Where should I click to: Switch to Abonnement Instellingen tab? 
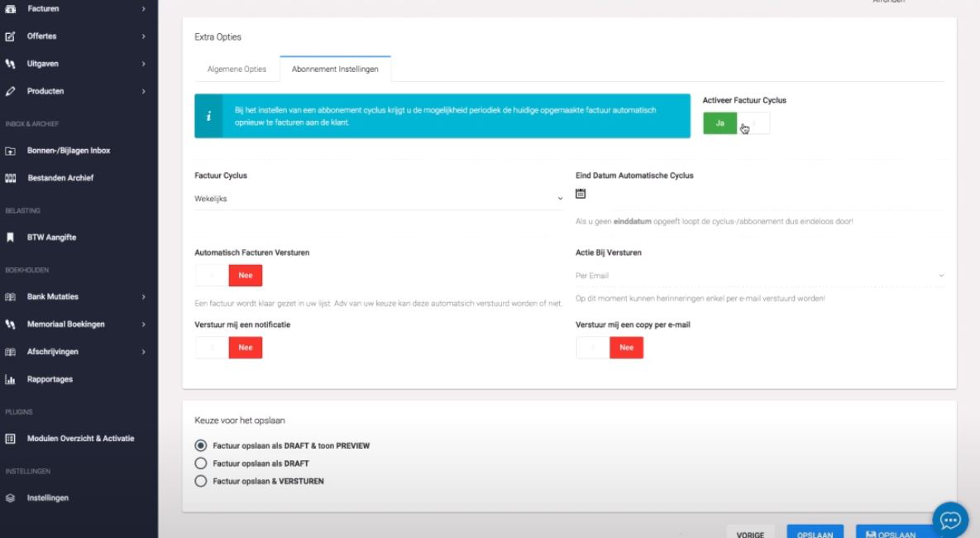[x=335, y=70]
